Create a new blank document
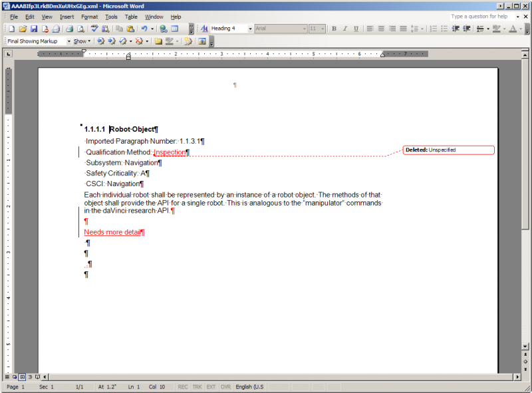Screen dimensions: 532x393 pyautogui.click(x=11, y=29)
